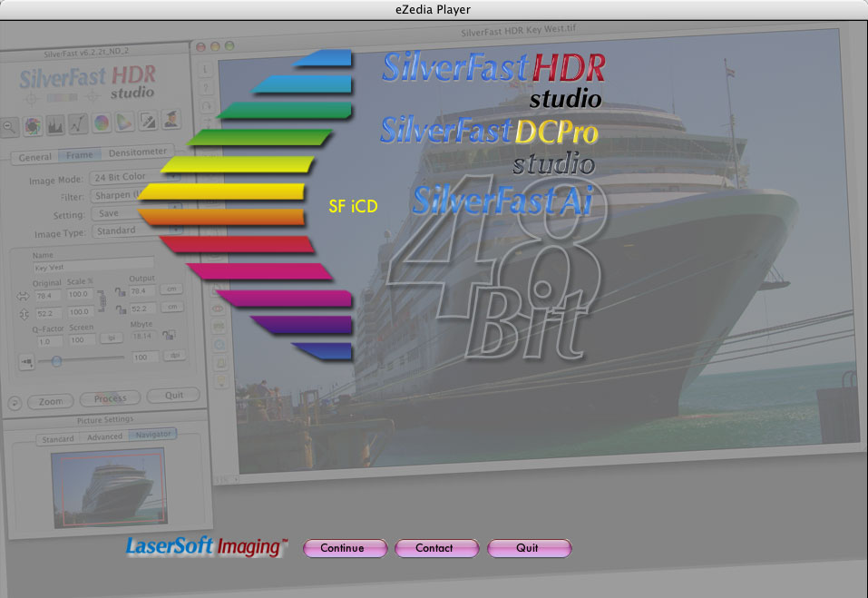Click the selective color triangle icon
This screenshot has width=868, height=598.
click(123, 123)
